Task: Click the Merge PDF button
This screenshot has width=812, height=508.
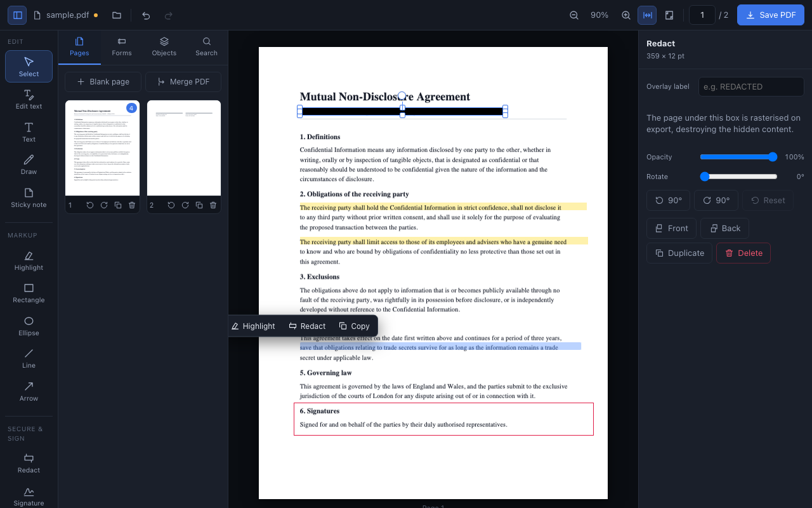Action: [x=183, y=82]
